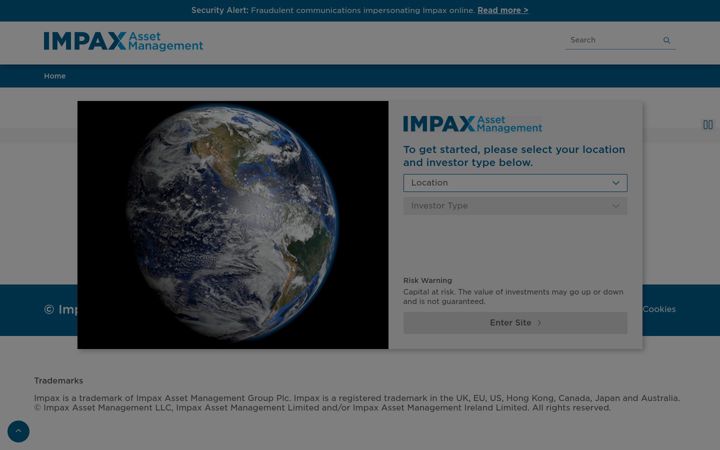
Task: Click the 'Security Alert:' banner text
Action: click(x=220, y=10)
